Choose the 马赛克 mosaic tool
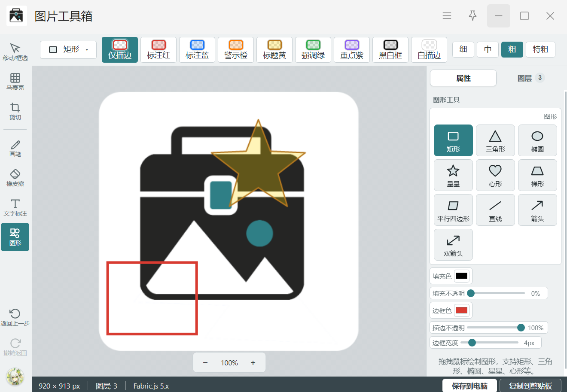 click(x=15, y=82)
